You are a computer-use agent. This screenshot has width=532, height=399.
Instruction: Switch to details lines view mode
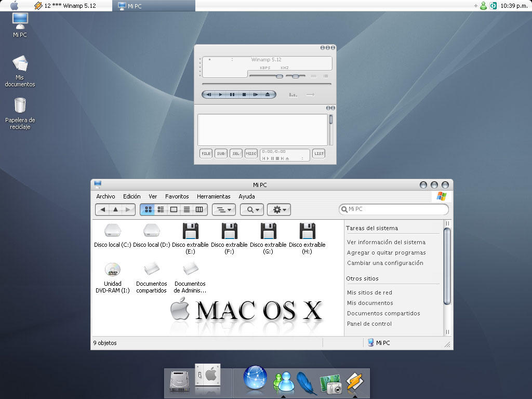(187, 210)
